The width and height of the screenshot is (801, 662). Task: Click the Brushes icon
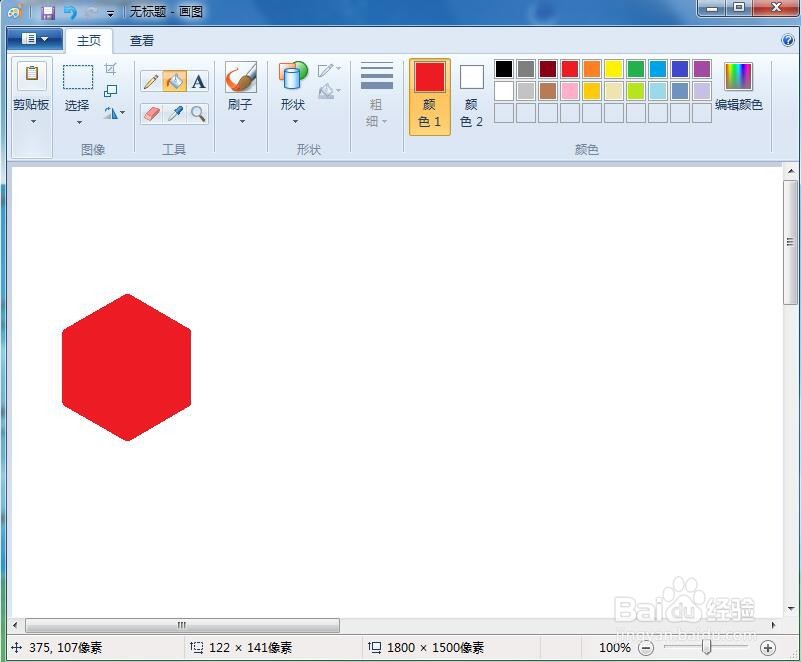(x=241, y=77)
